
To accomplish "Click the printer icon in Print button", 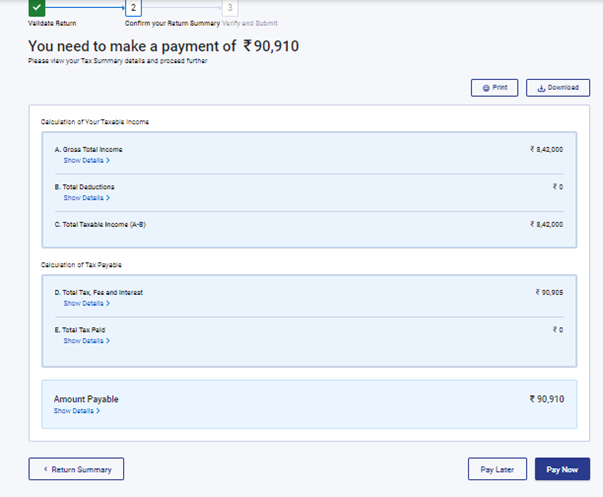I will click(x=486, y=88).
